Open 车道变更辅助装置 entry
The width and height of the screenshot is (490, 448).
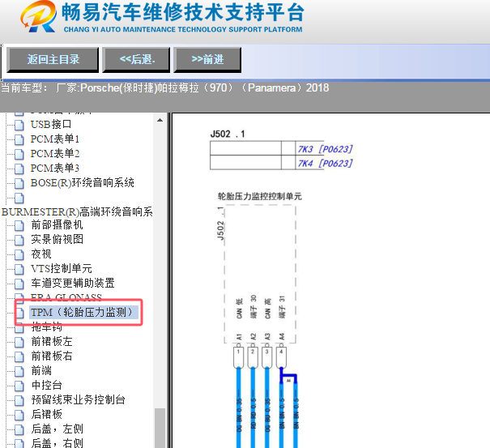point(73,283)
